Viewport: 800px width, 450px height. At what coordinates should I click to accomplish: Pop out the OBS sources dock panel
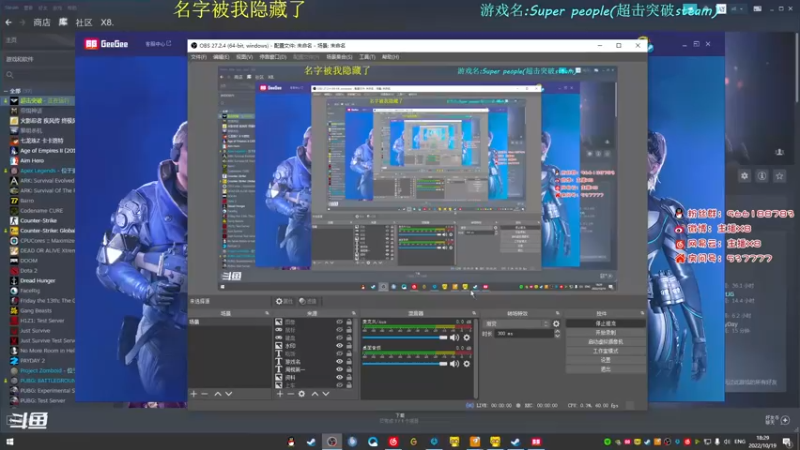pos(354,313)
